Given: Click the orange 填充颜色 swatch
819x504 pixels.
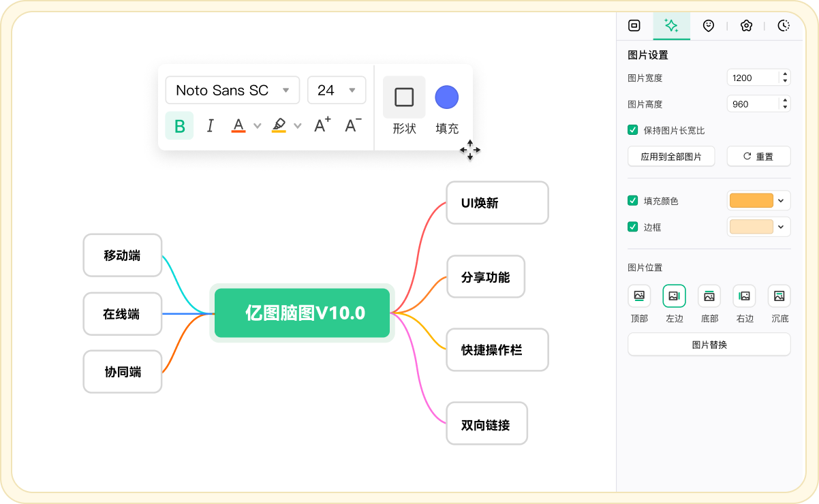Looking at the screenshot, I should (x=752, y=200).
